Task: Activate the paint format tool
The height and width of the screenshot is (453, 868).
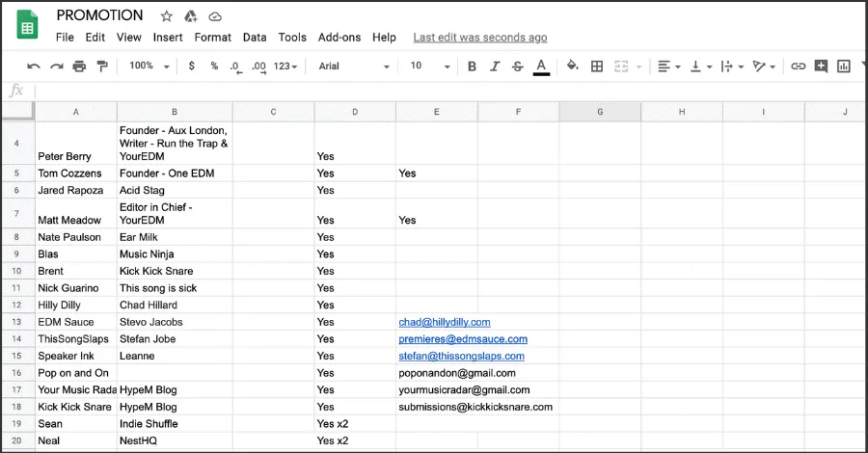Action: pos(102,67)
